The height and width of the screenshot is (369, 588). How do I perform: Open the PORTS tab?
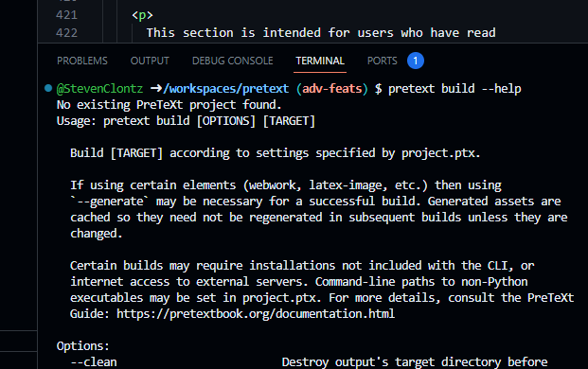point(383,61)
